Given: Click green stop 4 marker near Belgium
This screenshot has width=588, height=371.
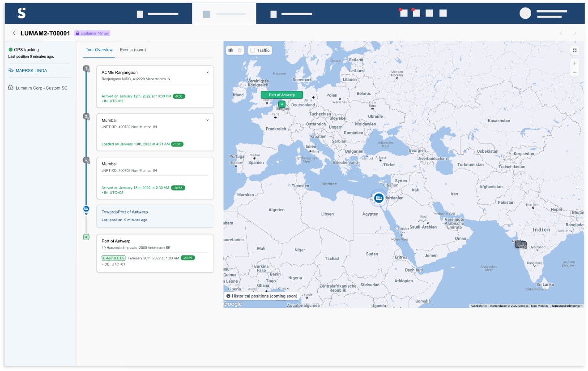Looking at the screenshot, I should [281, 104].
